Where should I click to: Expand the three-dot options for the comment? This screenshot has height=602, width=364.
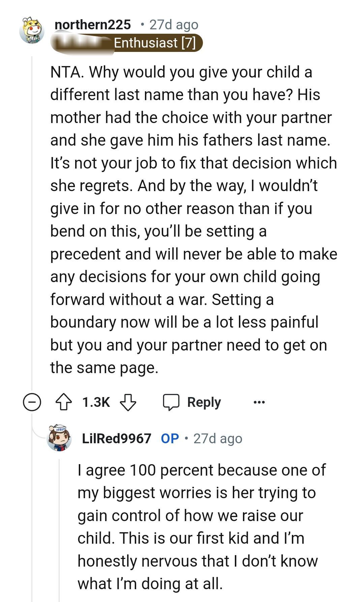(260, 402)
